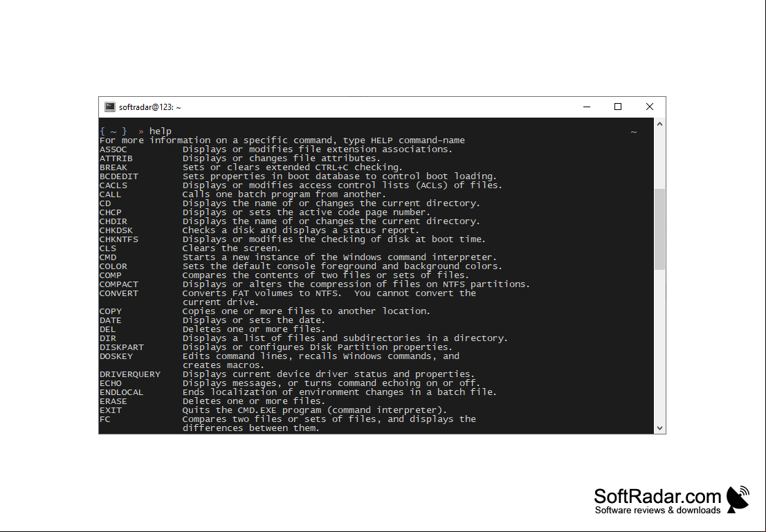The height and width of the screenshot is (532, 766).
Task: Click the CD command name
Action: click(x=105, y=203)
